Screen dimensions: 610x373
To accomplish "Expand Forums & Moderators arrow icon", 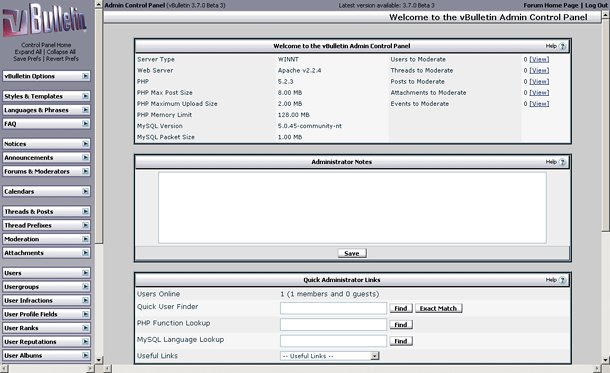I will [85, 171].
